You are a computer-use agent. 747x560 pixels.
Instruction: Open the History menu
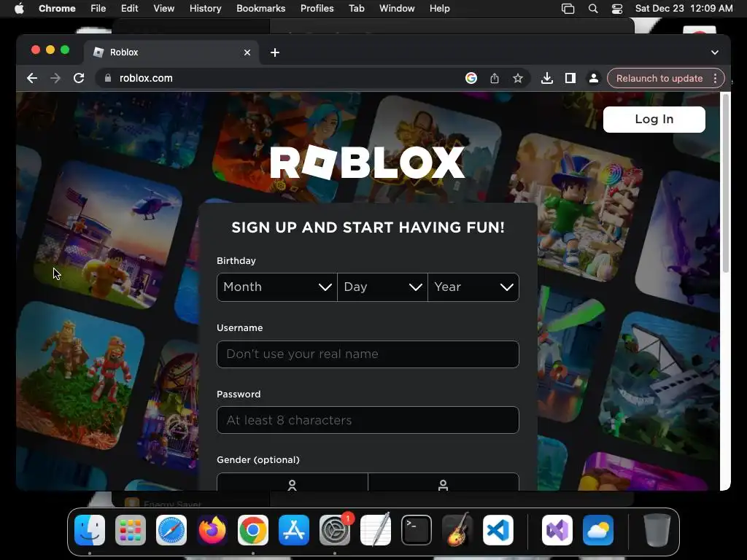[x=205, y=9]
